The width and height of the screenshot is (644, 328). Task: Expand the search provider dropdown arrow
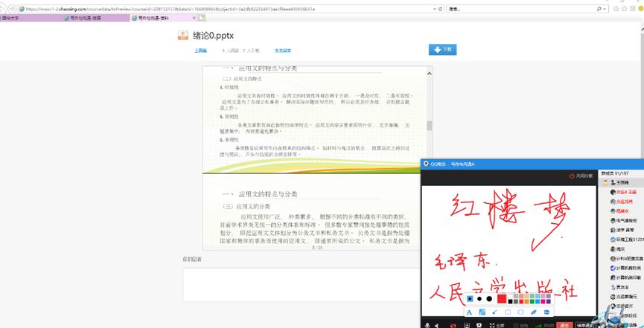[x=605, y=9]
